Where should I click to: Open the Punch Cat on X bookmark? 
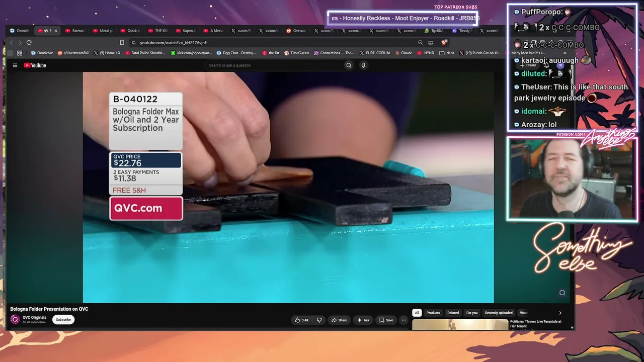(x=479, y=53)
